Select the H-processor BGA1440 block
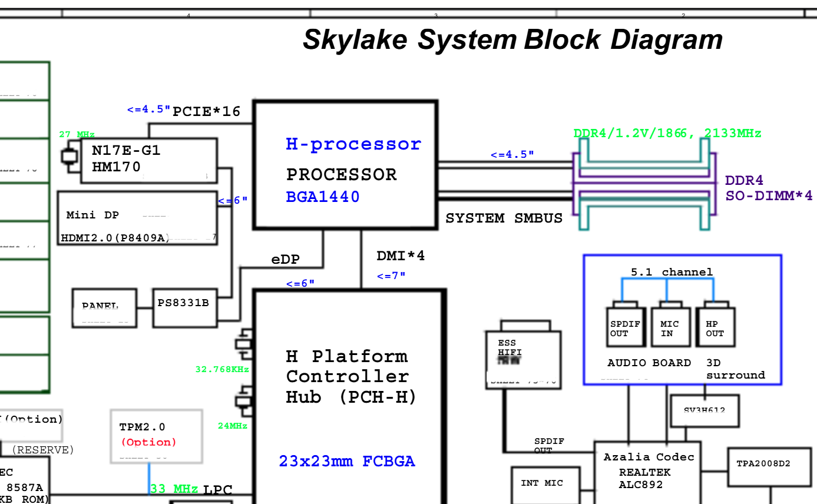 coord(345,165)
